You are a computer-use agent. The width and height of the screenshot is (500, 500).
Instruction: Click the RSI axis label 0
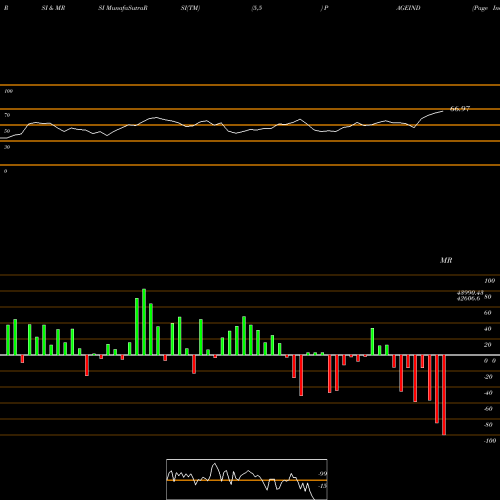(5, 171)
